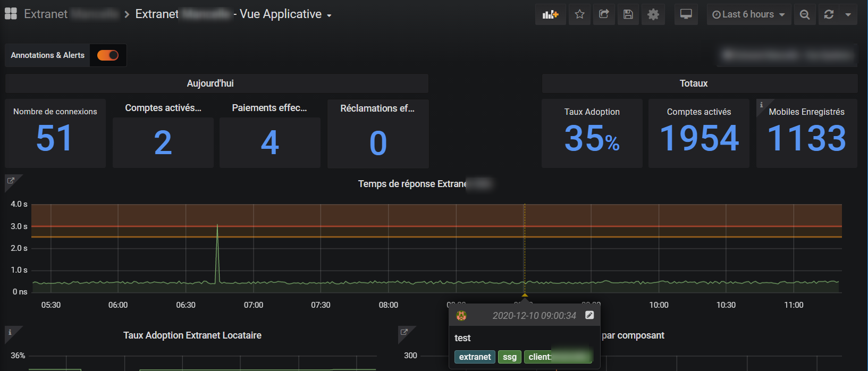Open the refresh interval dropdown arrow
868x371 pixels.
pyautogui.click(x=848, y=14)
